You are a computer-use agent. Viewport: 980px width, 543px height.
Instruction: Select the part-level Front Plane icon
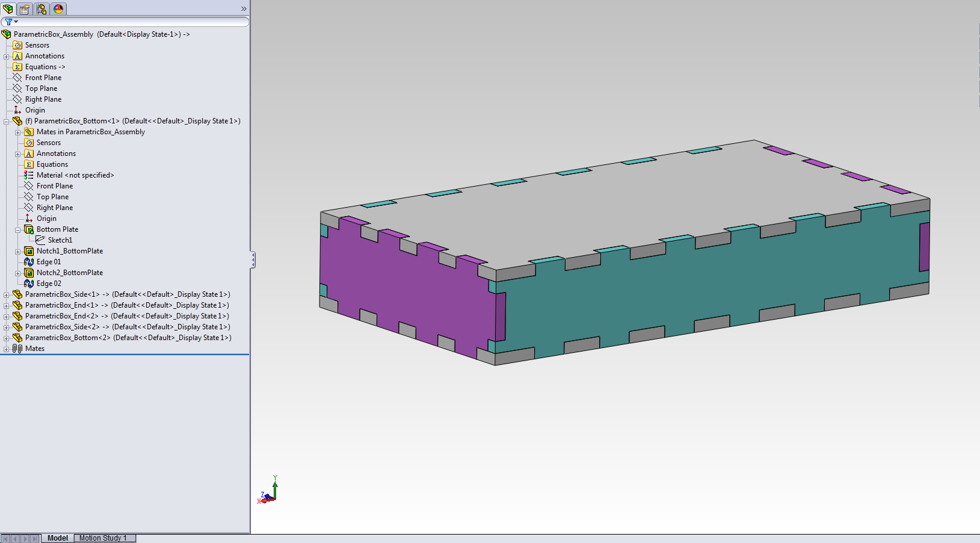(29, 186)
